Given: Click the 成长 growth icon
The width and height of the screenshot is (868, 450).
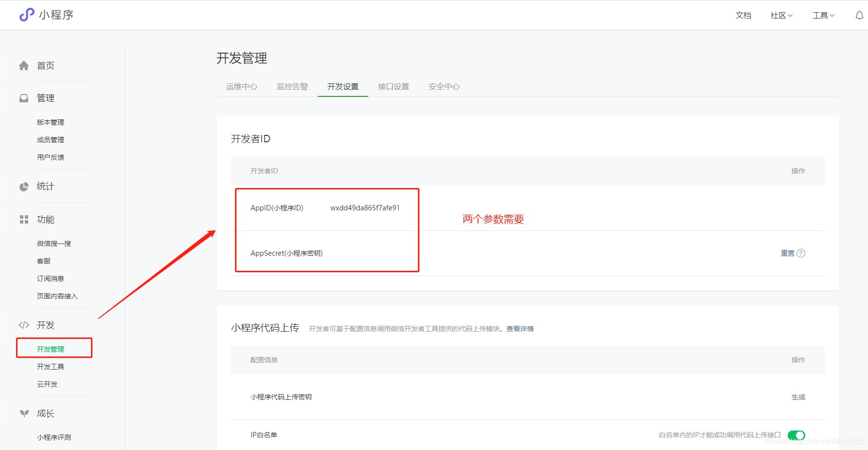Looking at the screenshot, I should pos(23,413).
